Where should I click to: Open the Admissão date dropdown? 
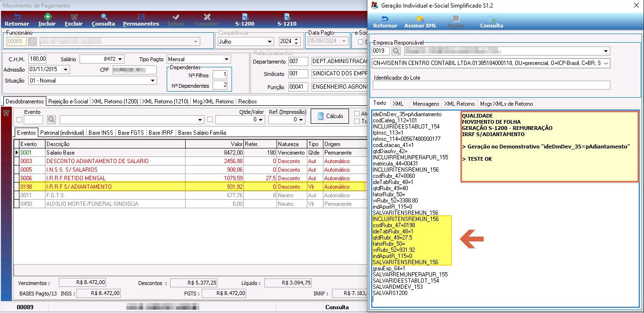click(x=65, y=70)
